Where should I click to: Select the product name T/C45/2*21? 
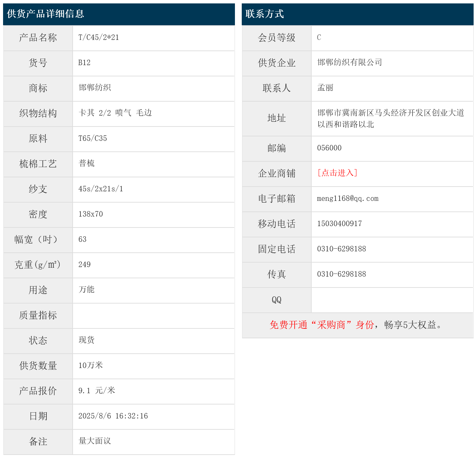click(99, 38)
